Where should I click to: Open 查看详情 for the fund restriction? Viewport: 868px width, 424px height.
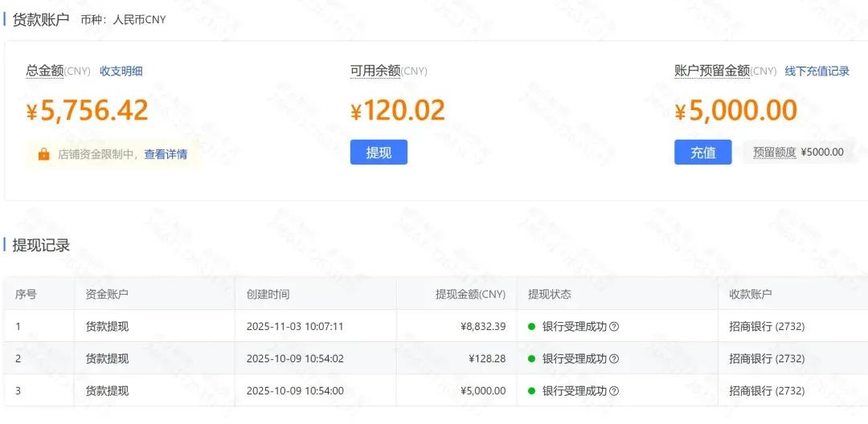(x=166, y=154)
